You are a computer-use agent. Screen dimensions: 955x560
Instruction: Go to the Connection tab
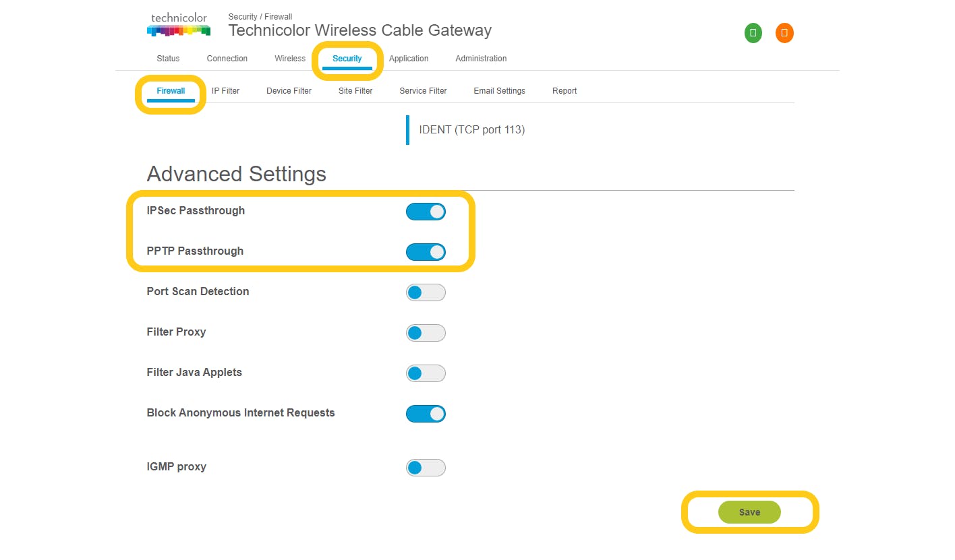227,59
